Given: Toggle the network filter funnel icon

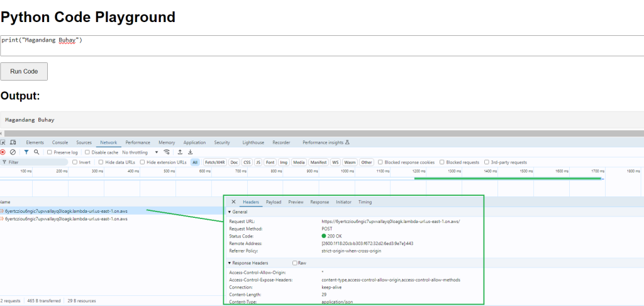Looking at the screenshot, I should (x=26, y=152).
